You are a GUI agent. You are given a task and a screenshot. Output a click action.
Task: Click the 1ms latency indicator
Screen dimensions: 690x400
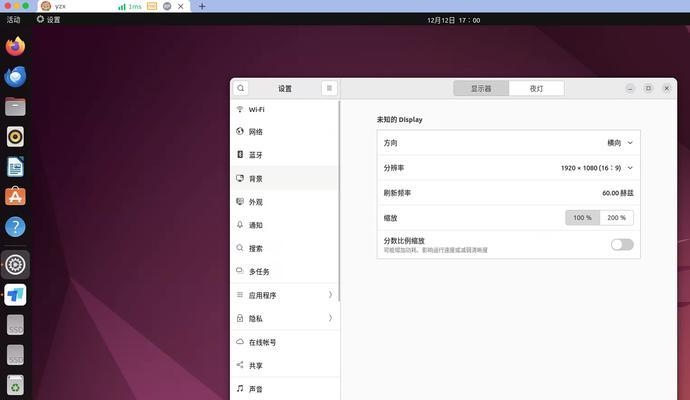point(130,7)
